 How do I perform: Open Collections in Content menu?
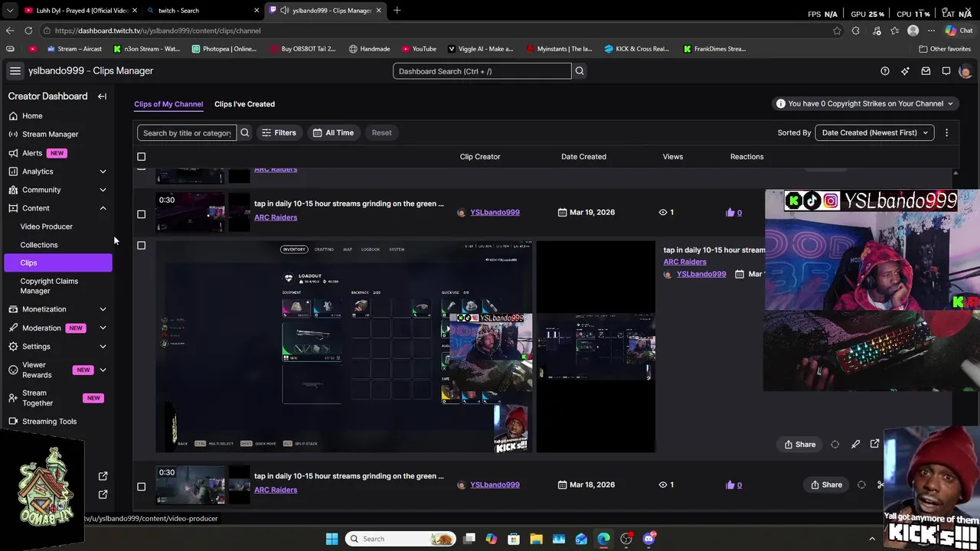point(39,245)
